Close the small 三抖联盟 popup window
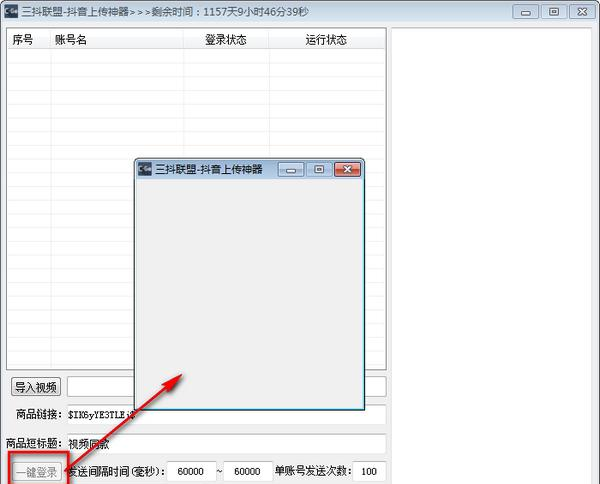600x484 pixels. (347, 169)
